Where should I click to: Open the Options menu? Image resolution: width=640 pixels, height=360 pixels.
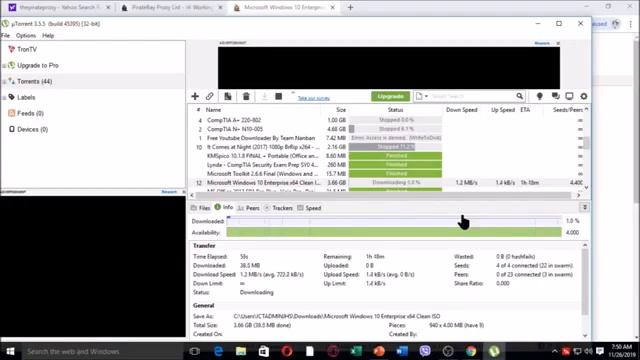(26, 36)
